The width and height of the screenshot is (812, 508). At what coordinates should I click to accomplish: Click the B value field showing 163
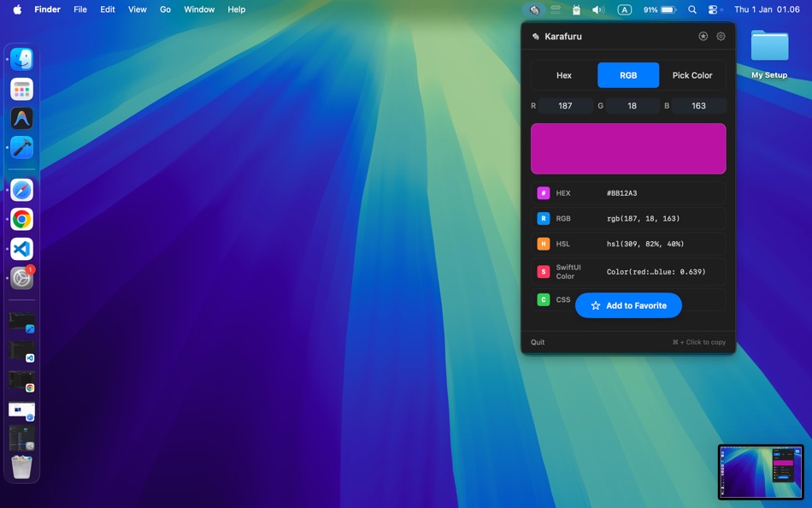coord(698,106)
